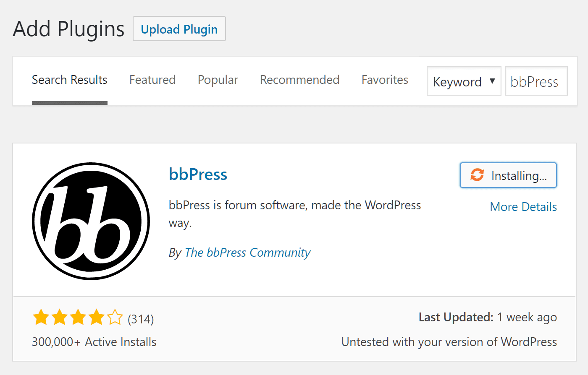Click the Upload Plugin button

[179, 29]
